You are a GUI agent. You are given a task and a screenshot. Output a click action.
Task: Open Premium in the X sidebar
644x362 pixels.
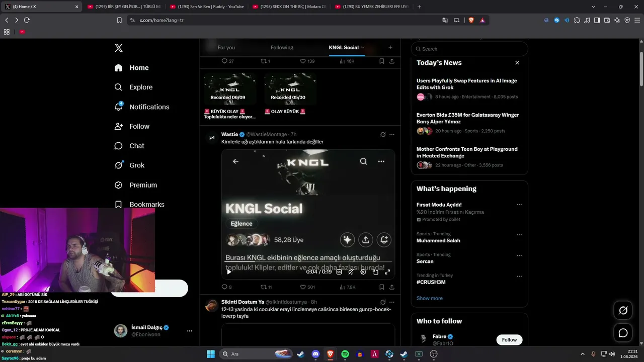pyautogui.click(x=136, y=185)
